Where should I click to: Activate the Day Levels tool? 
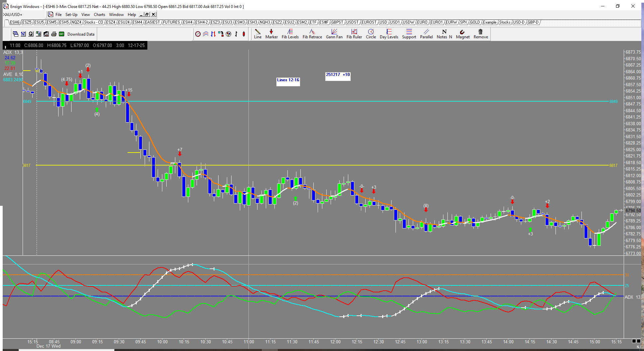tap(389, 34)
